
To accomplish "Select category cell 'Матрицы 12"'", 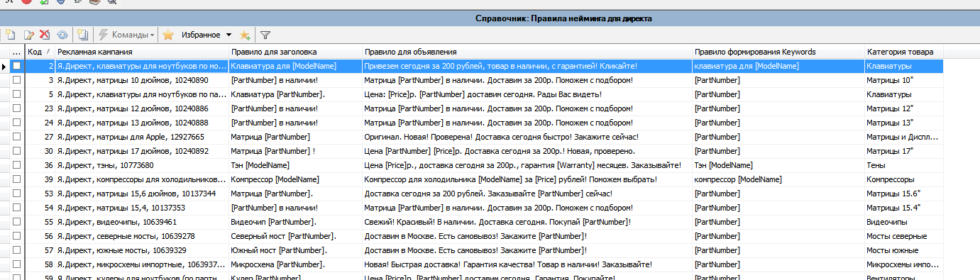I will click(903, 108).
